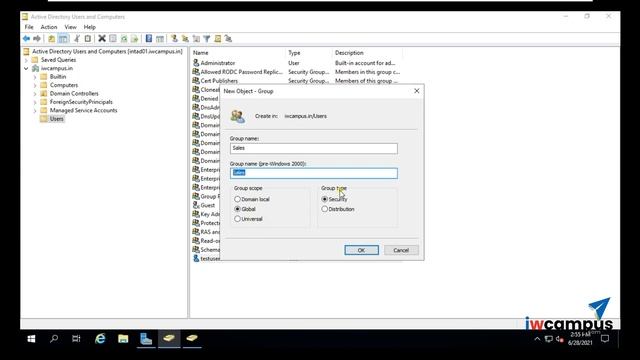
Task: Sort by the Name column header
Action: coord(238,53)
